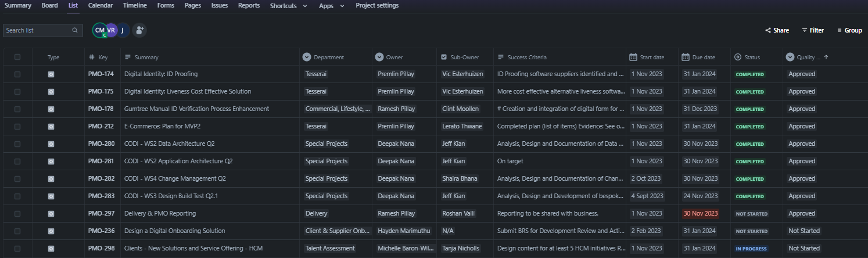This screenshot has height=258, width=868.
Task: Open status dropdown IN PROGRESS for PMO-298
Action: (x=751, y=249)
